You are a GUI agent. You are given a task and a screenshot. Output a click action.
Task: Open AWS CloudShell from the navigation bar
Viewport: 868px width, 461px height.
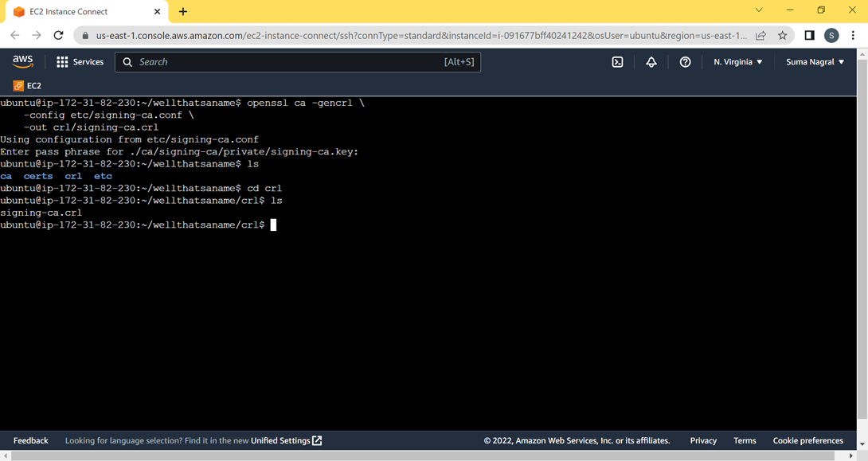[x=617, y=61]
